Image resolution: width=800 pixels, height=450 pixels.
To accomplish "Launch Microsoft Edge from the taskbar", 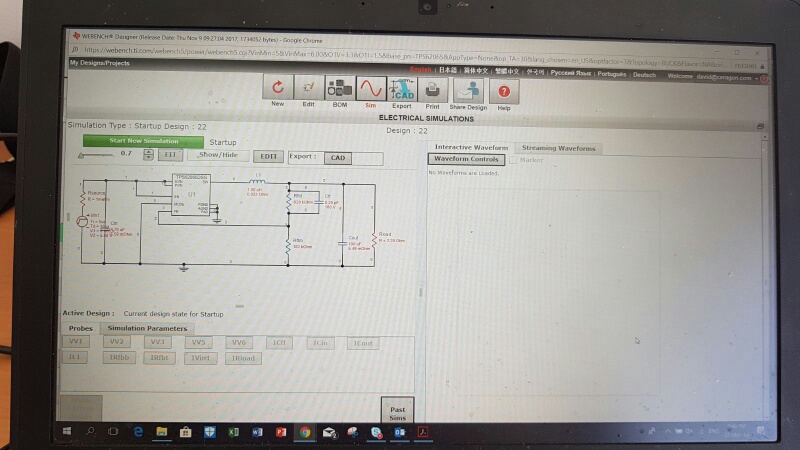I will (x=138, y=432).
